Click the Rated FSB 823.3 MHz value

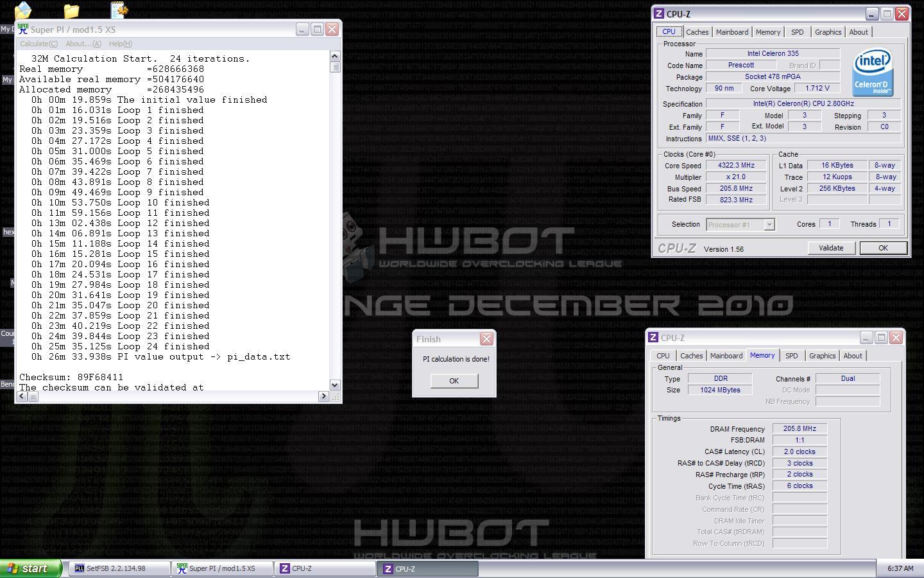(736, 200)
